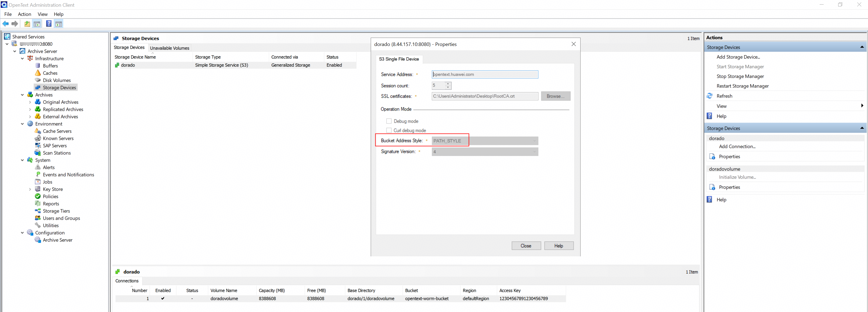
Task: Increase Session count with up arrow
Action: pos(448,84)
